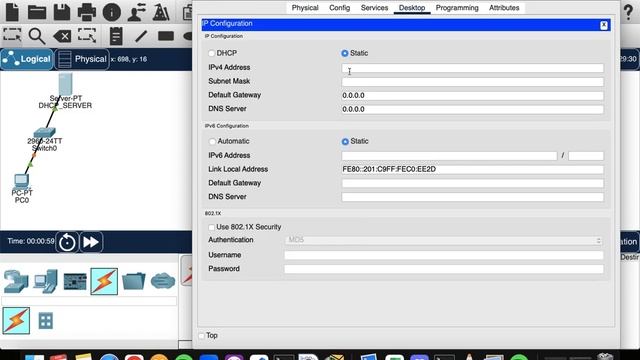
Task: Open the help question mark
Action: point(629,12)
